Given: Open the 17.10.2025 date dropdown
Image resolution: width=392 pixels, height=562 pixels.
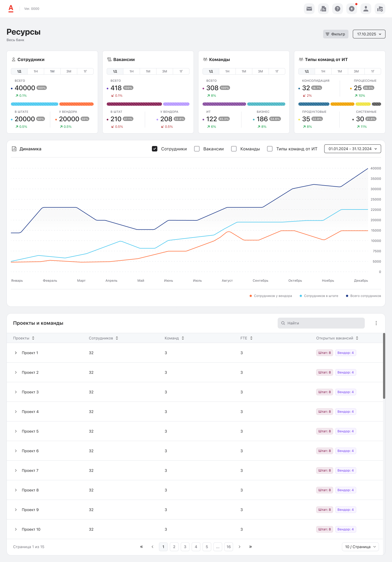Looking at the screenshot, I should pos(369,34).
